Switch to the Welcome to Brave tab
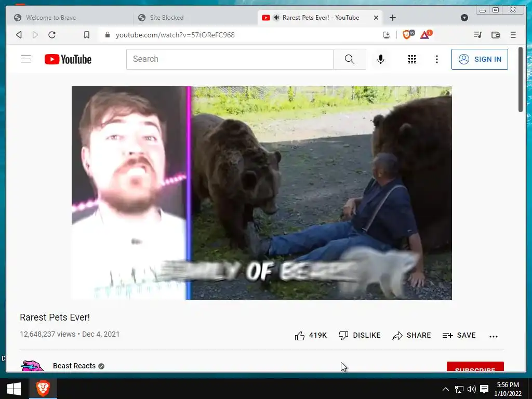This screenshot has width=532, height=399. (70, 18)
